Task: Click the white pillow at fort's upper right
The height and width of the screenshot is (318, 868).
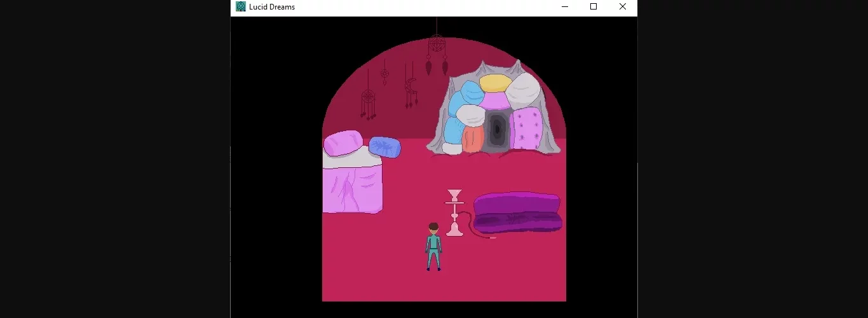Action: (x=524, y=90)
